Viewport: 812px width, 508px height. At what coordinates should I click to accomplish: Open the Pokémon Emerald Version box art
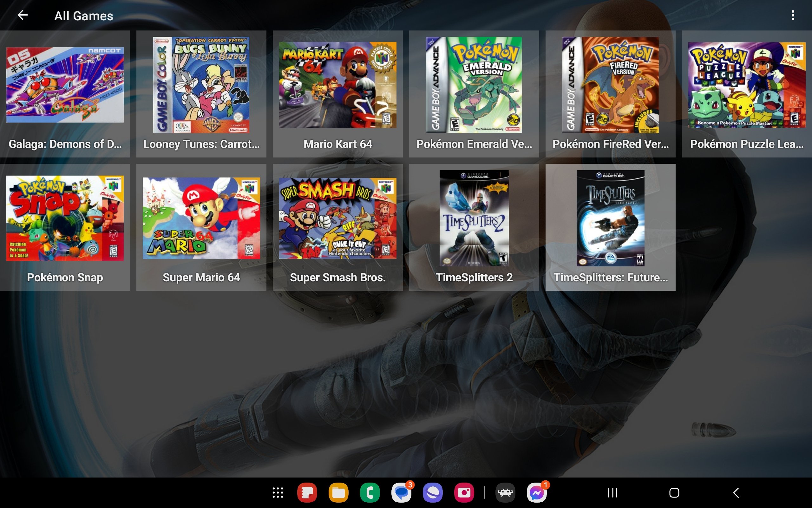point(474,85)
